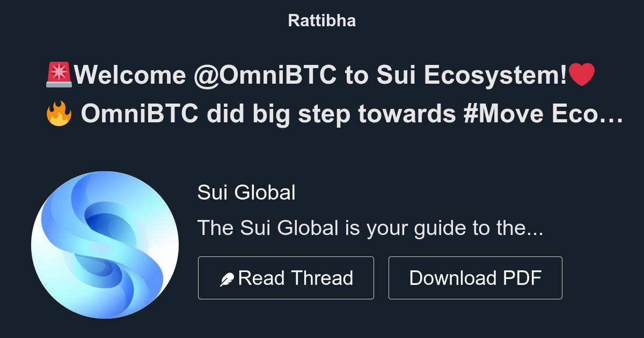The height and width of the screenshot is (338, 644).
Task: Open the thread via Read Thread button
Action: [x=286, y=277]
